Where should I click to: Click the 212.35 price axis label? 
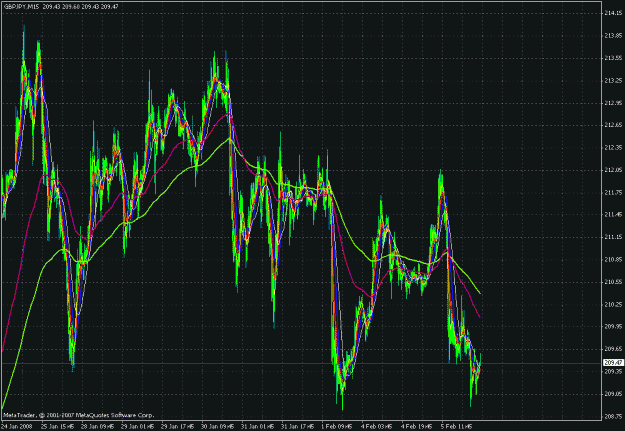tap(613, 148)
